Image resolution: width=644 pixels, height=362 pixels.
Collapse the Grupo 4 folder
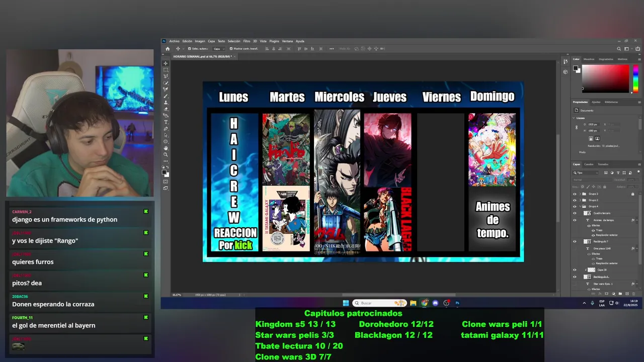(580, 207)
